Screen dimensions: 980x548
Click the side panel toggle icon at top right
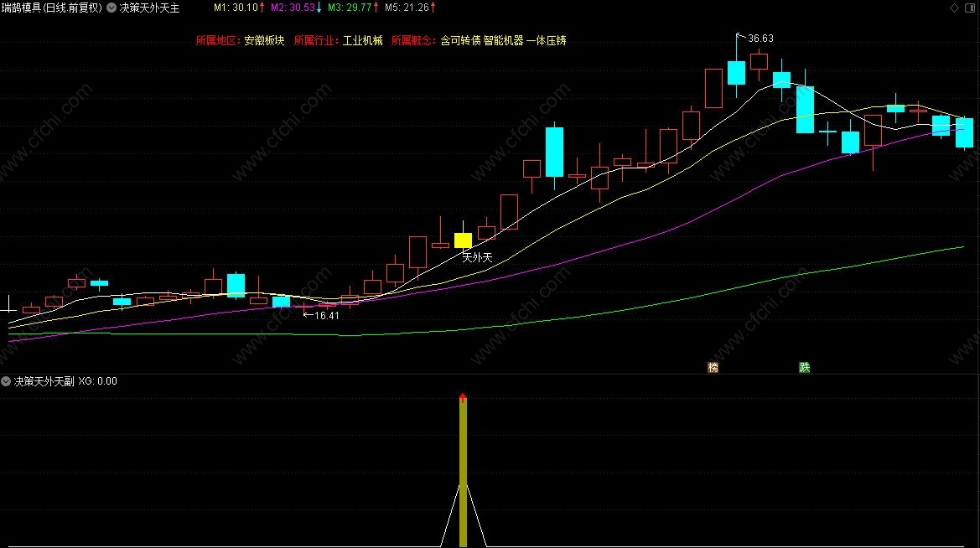tap(971, 8)
